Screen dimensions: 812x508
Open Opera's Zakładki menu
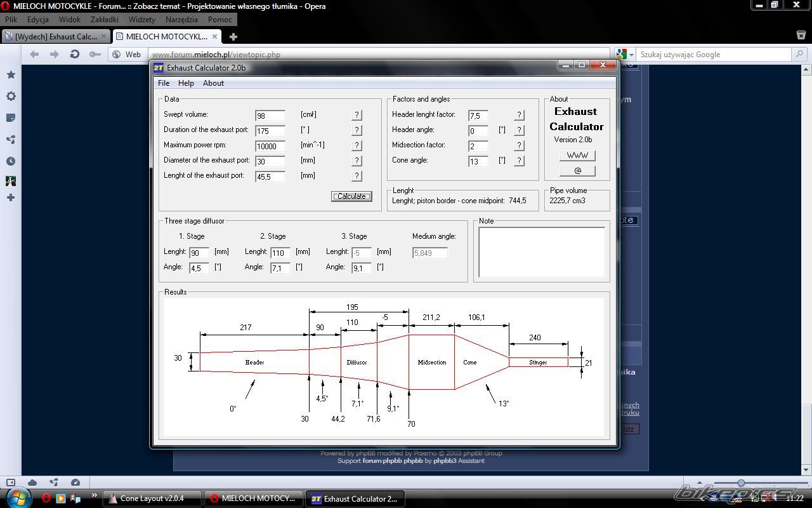tap(105, 20)
